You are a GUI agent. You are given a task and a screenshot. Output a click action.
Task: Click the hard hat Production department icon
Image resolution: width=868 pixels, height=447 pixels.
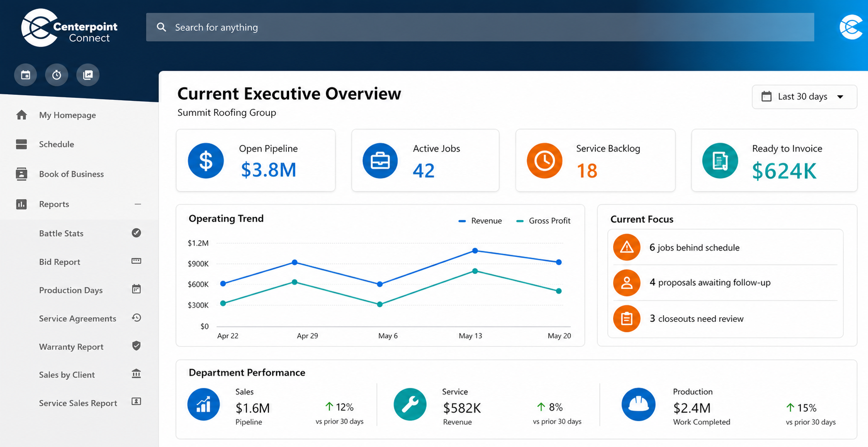point(638,404)
